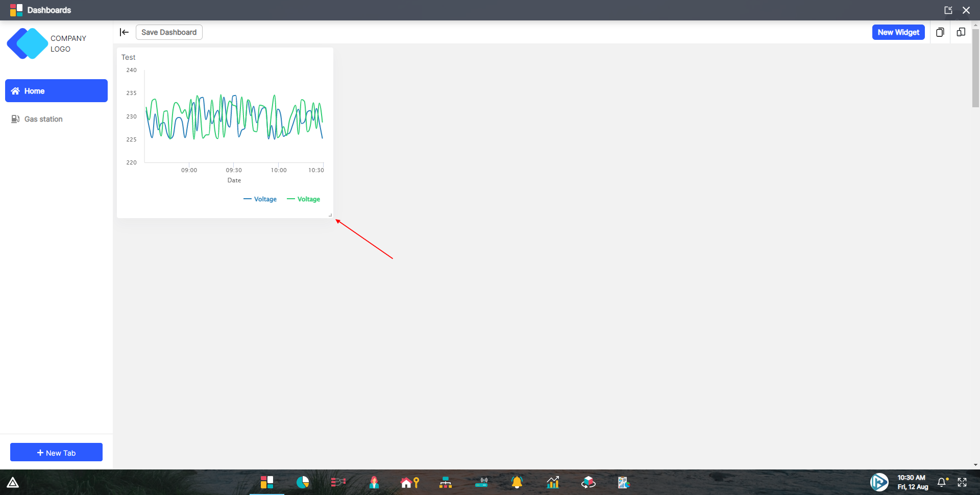Viewport: 980px width, 495px height.
Task: Open the device preview icon in the top toolbar
Action: coord(961,32)
